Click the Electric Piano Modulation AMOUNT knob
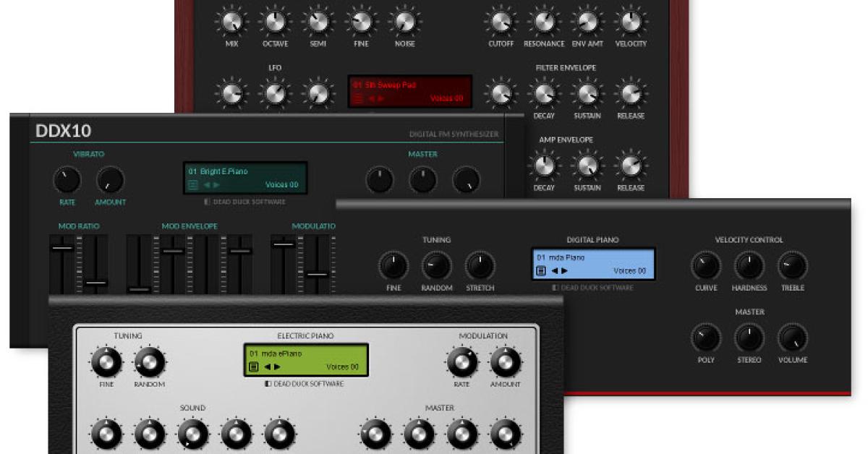The width and height of the screenshot is (868, 454). 506,361
